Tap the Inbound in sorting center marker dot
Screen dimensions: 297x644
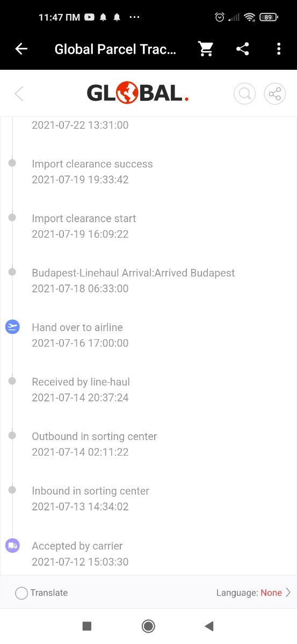coord(12,490)
